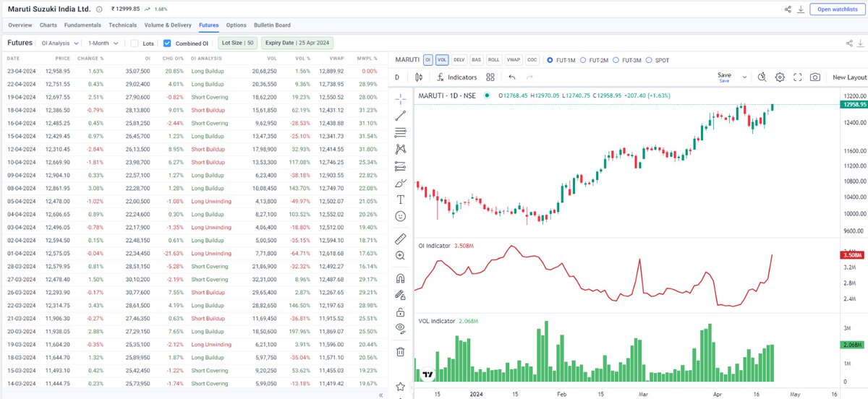Toggle the OI indicator chip
The image size is (868, 399).
[x=427, y=59]
